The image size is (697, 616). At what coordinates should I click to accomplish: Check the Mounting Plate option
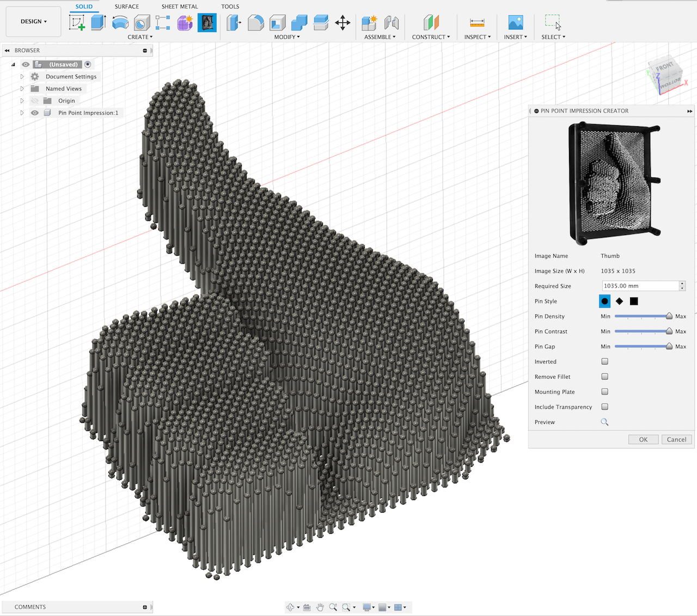[604, 392]
